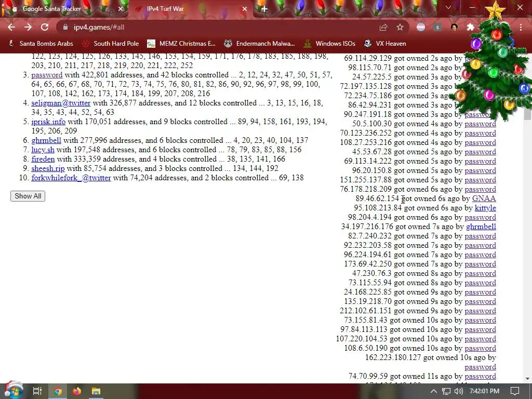Go back with the browser back arrow
The height and width of the screenshot is (399, 532).
tap(11, 27)
